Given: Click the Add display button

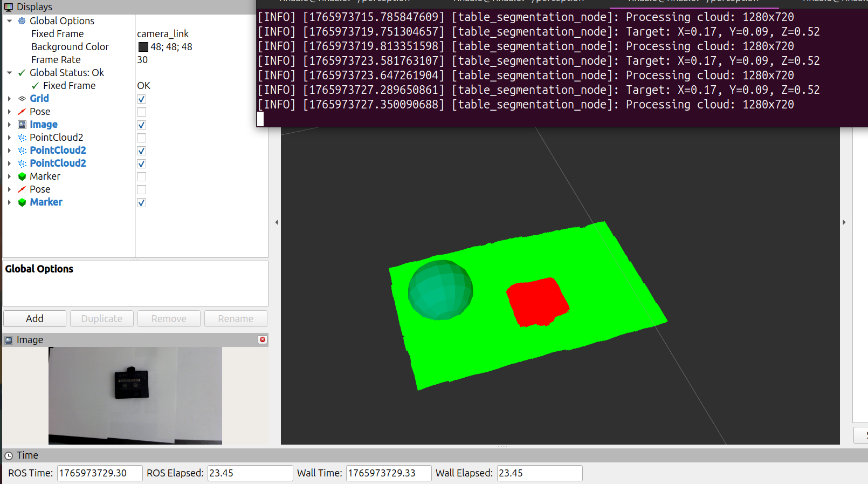Looking at the screenshot, I should (x=35, y=318).
